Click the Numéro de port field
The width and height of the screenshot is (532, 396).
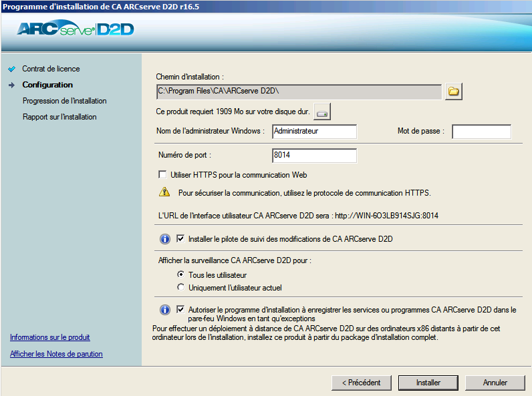pos(315,156)
